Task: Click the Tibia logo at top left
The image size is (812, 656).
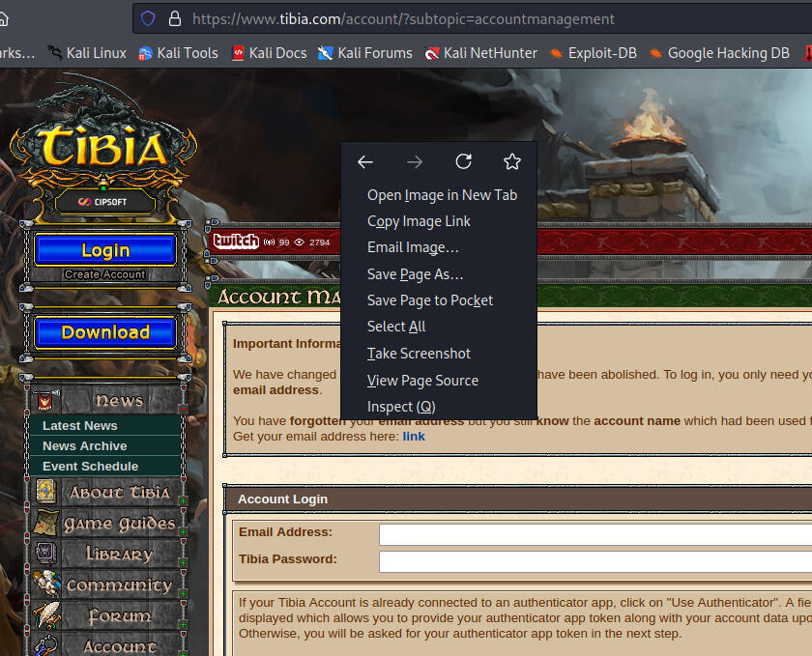Action: tap(103, 145)
